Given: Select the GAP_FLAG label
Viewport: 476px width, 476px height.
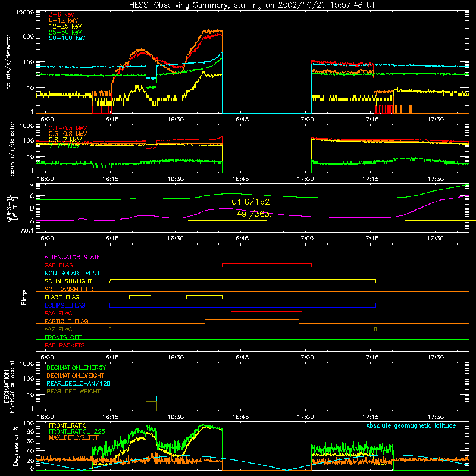Looking at the screenshot, I should point(58,265).
